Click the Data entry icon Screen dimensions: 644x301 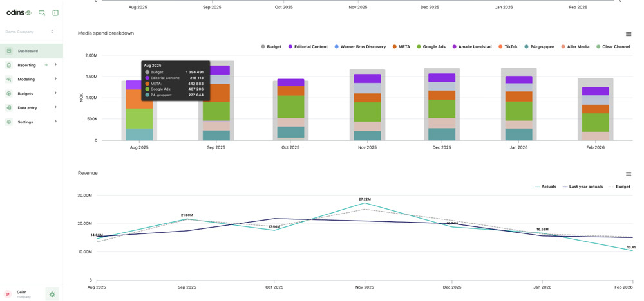(9, 107)
